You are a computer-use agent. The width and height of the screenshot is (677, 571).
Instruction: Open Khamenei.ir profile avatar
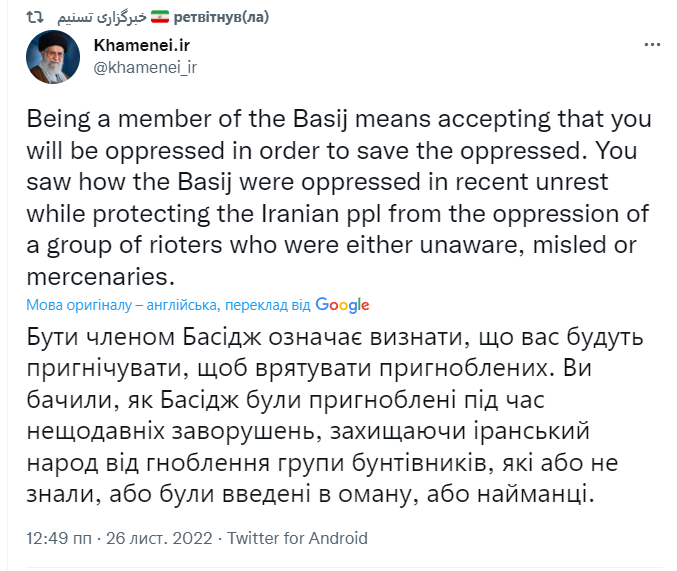53,57
